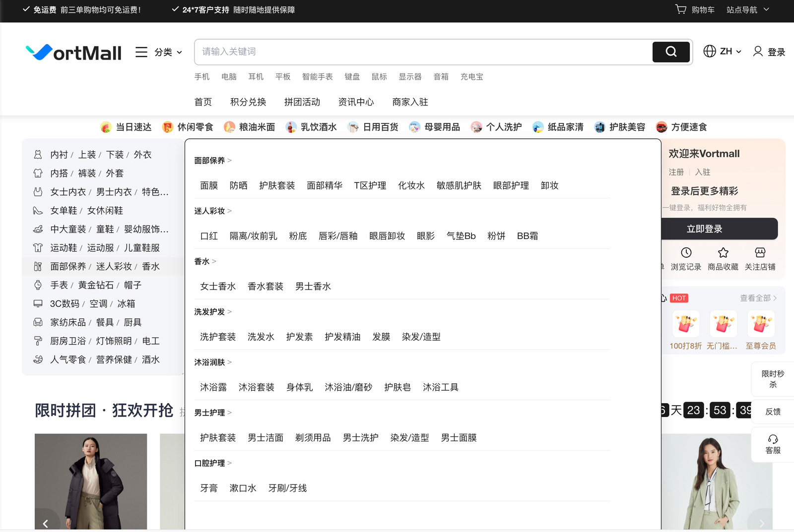Click the 立即登录 button
Screen dimensions: 794x532
tap(704, 229)
